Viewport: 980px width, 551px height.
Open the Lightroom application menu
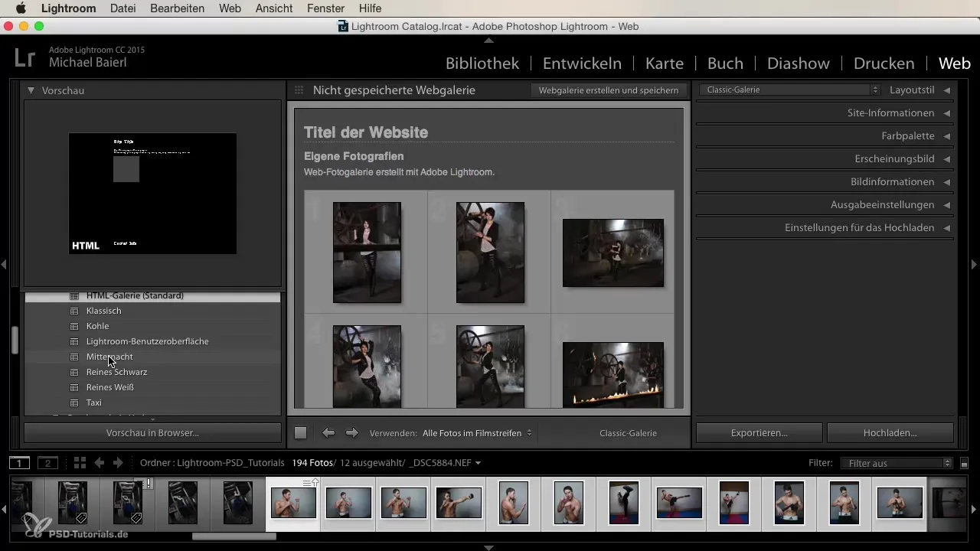click(x=69, y=8)
